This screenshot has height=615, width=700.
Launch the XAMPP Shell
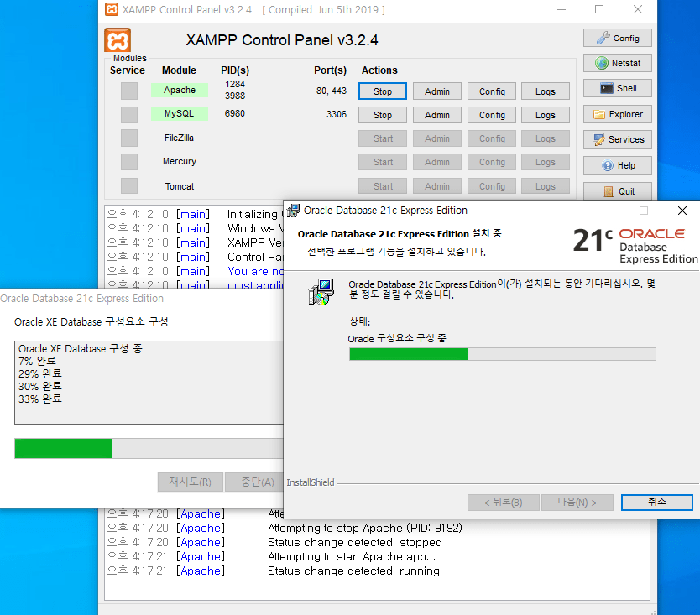(618, 88)
